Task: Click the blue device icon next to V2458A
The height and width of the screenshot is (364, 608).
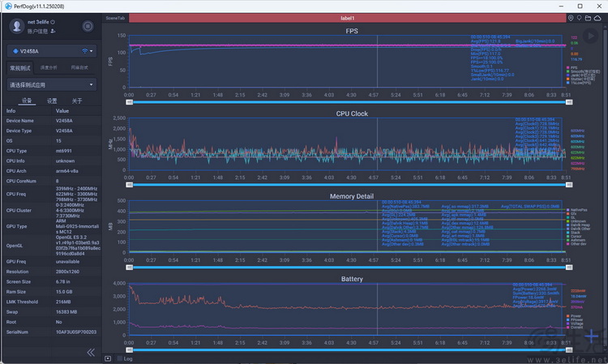Action: 15,51
